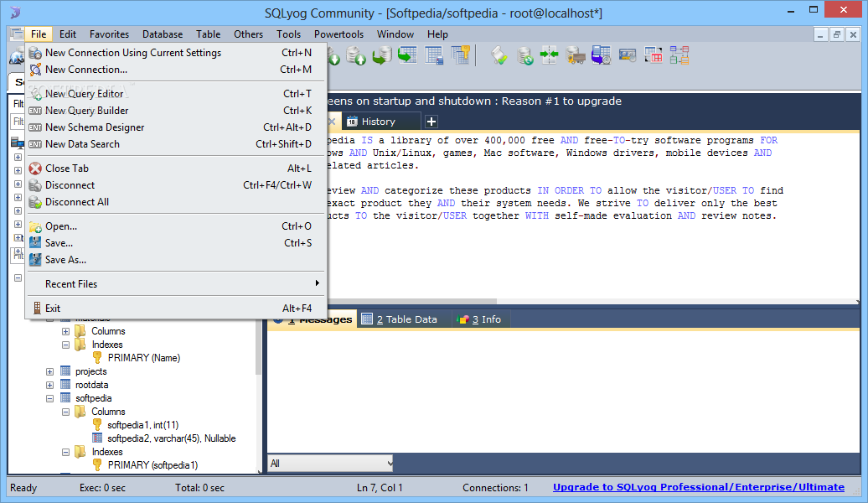The image size is (868, 503).
Task: Open the Recent Files submenu
Action: click(176, 283)
